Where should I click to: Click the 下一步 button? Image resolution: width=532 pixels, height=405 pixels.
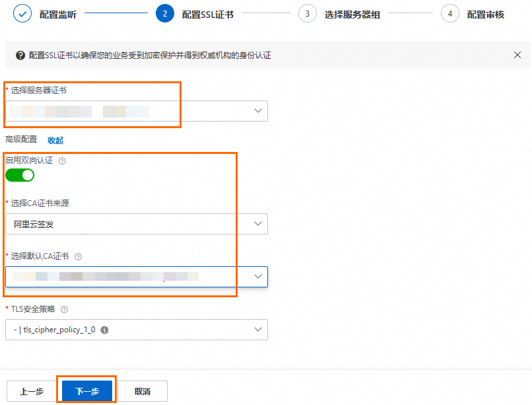pos(87,391)
